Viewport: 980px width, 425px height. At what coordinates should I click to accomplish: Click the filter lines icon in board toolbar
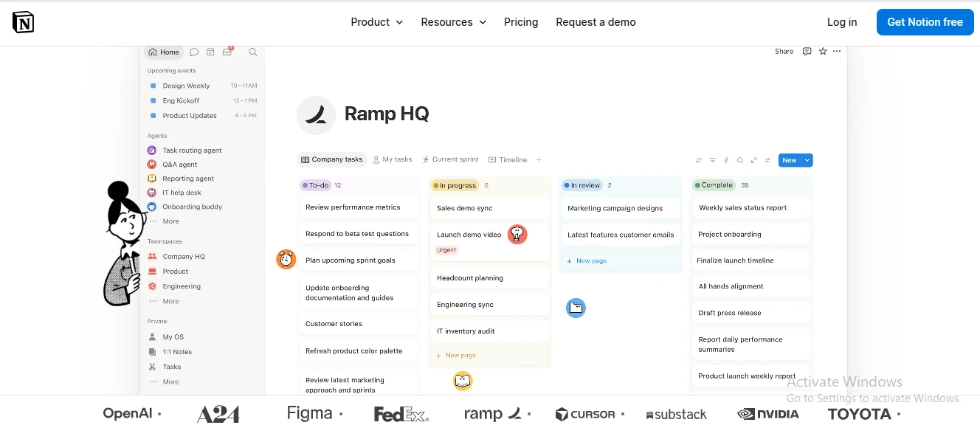tap(713, 160)
